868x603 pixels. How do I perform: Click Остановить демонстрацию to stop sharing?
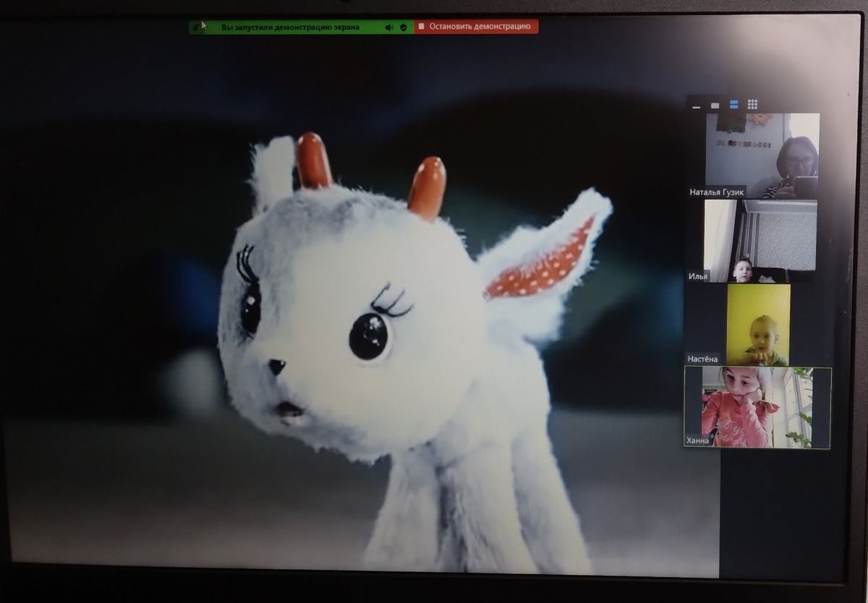point(476,27)
